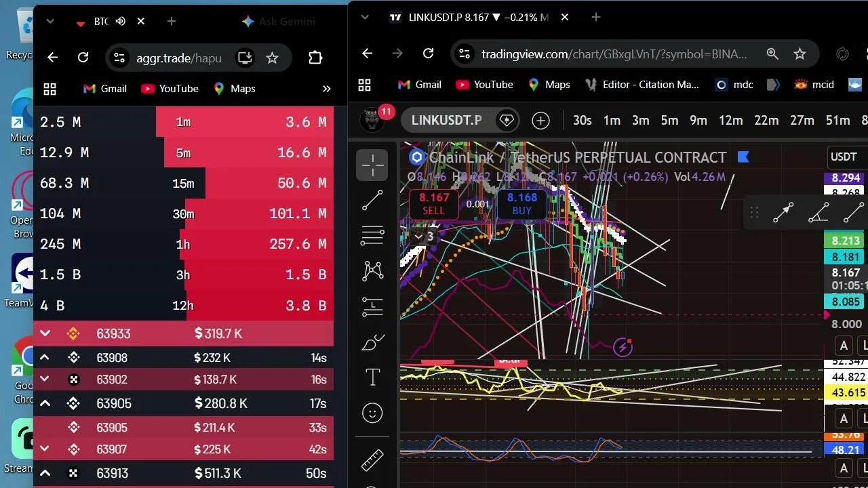Click the aggr.trade address bar

[179, 58]
